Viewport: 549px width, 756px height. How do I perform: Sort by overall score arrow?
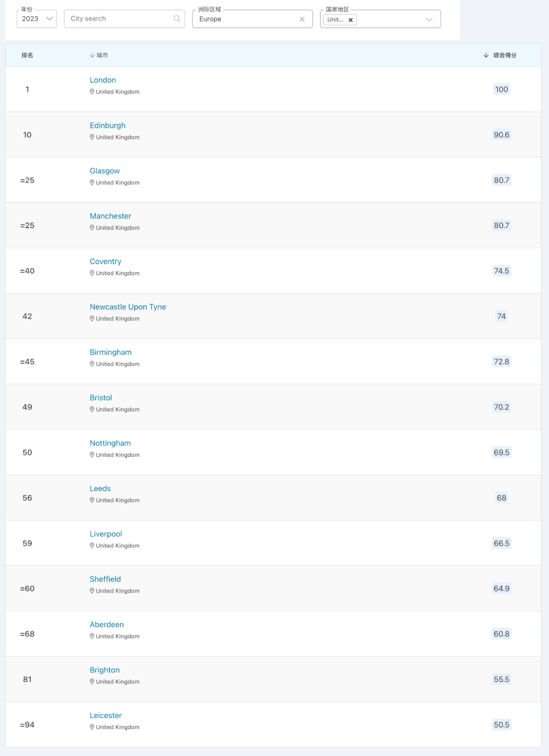pyautogui.click(x=486, y=55)
